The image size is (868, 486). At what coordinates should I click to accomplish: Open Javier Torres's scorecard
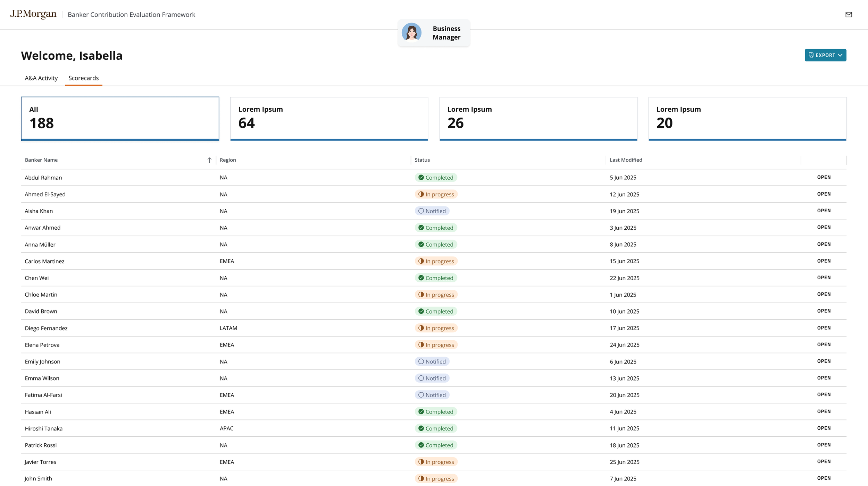824,461
